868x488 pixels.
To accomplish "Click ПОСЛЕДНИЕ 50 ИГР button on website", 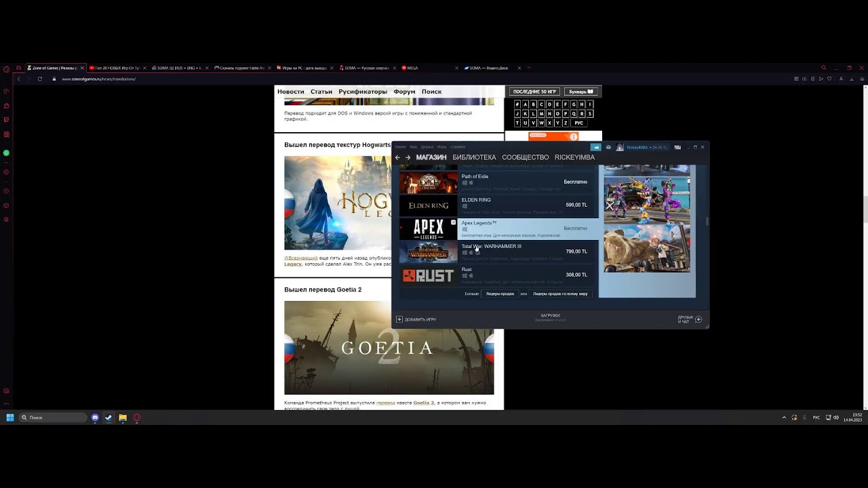I will coord(534,91).
